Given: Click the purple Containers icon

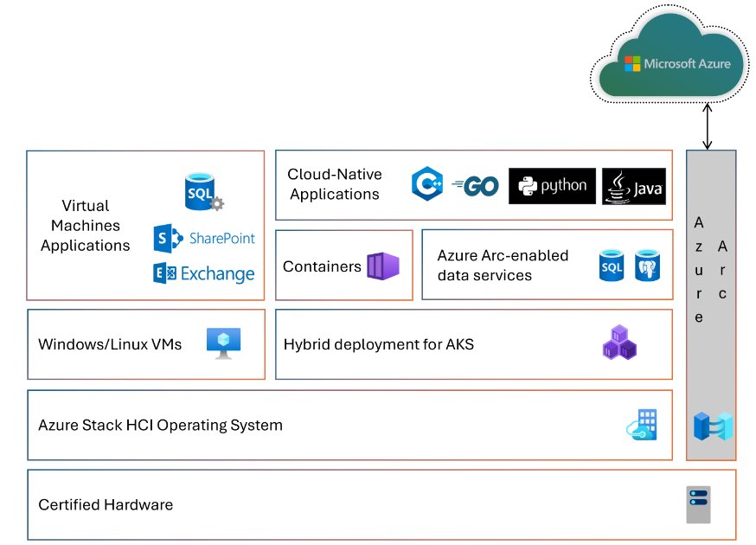Looking at the screenshot, I should click(383, 266).
